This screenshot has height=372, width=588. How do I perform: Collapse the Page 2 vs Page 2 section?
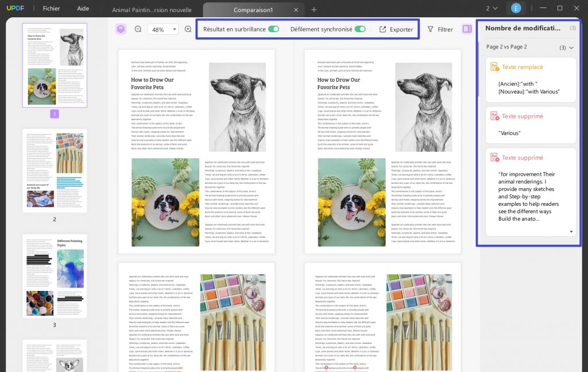(571, 48)
